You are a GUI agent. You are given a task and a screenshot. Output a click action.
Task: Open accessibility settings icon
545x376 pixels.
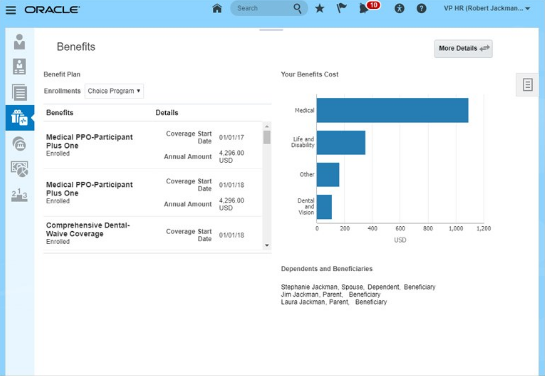pyautogui.click(x=399, y=8)
